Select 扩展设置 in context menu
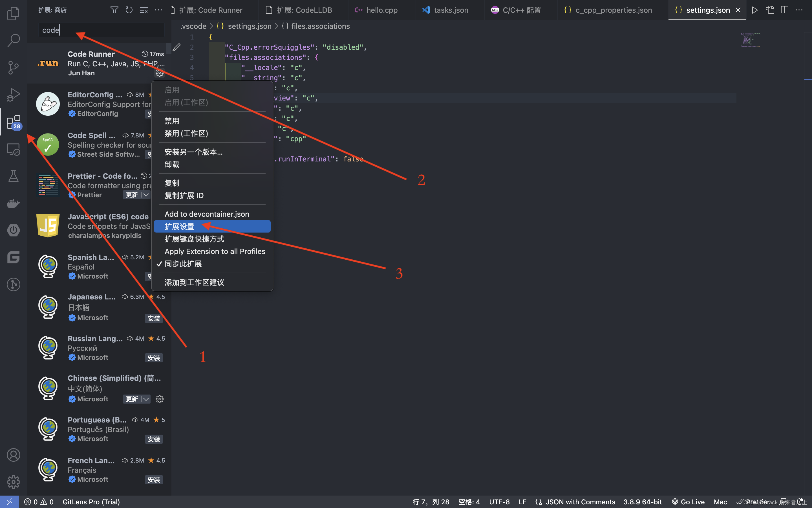The height and width of the screenshot is (508, 812). click(212, 226)
